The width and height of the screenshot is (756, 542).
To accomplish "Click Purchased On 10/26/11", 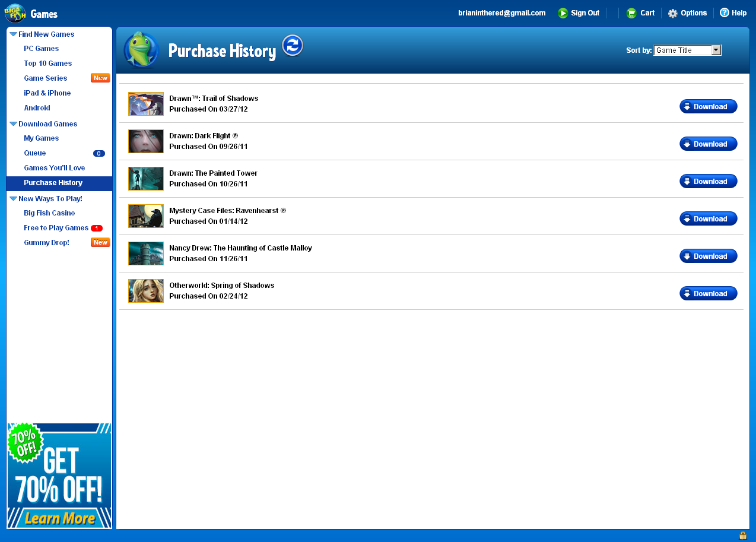I will pyautogui.click(x=208, y=184).
